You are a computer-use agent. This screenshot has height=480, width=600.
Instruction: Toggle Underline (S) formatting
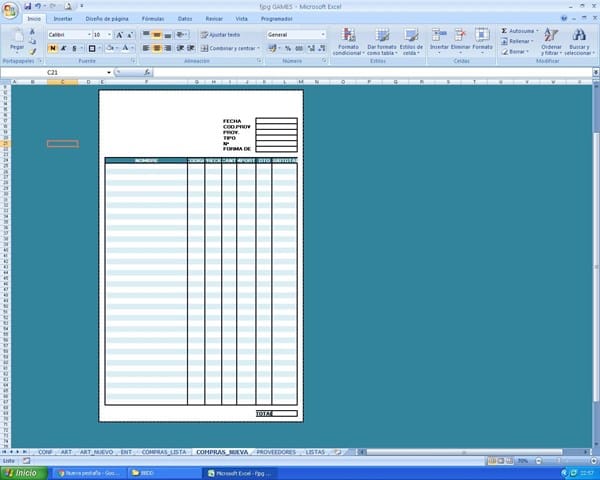point(74,48)
